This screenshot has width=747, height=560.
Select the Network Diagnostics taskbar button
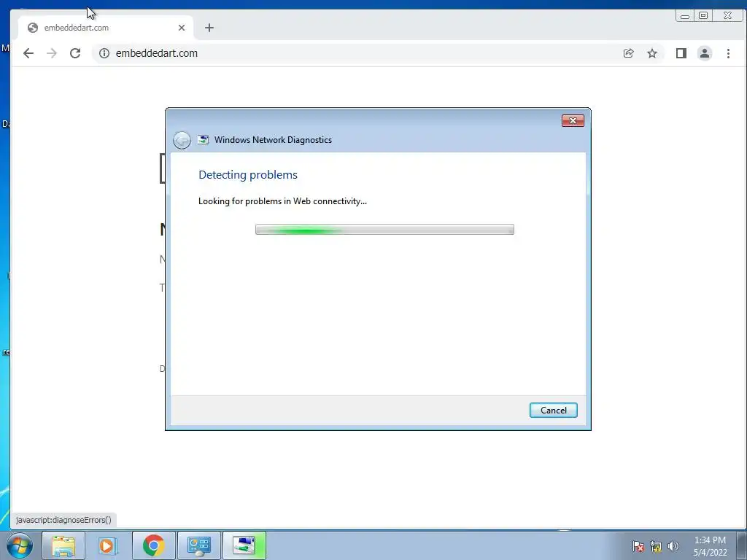point(244,545)
